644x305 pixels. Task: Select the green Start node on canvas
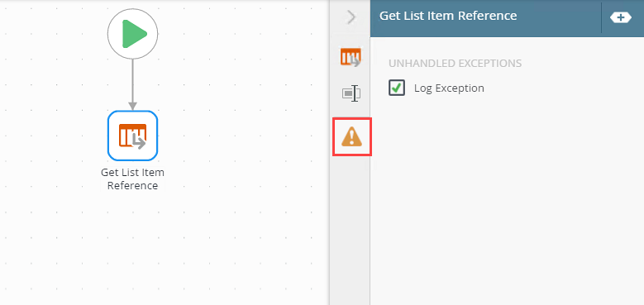[132, 34]
